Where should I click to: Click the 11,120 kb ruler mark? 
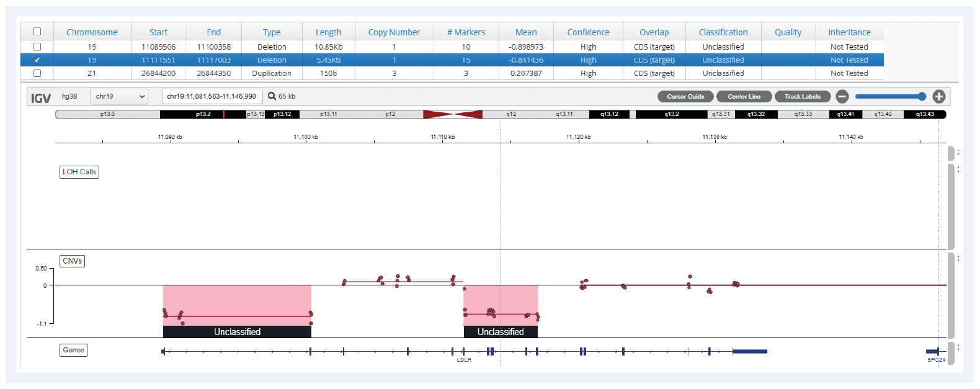click(x=578, y=137)
